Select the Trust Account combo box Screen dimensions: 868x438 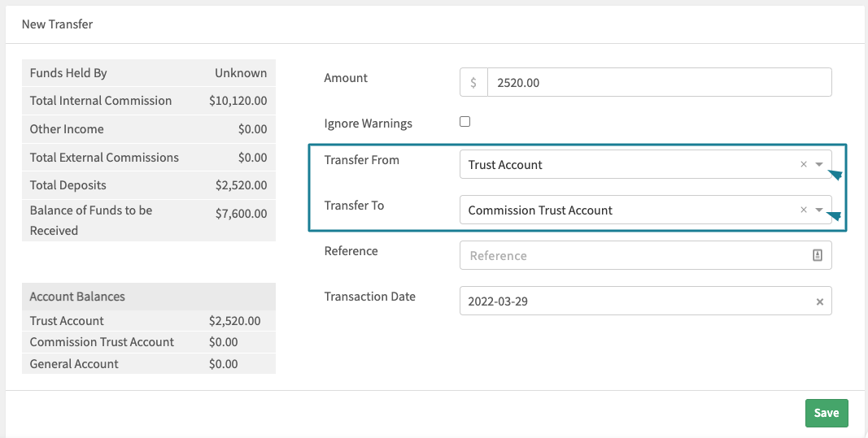645,164
